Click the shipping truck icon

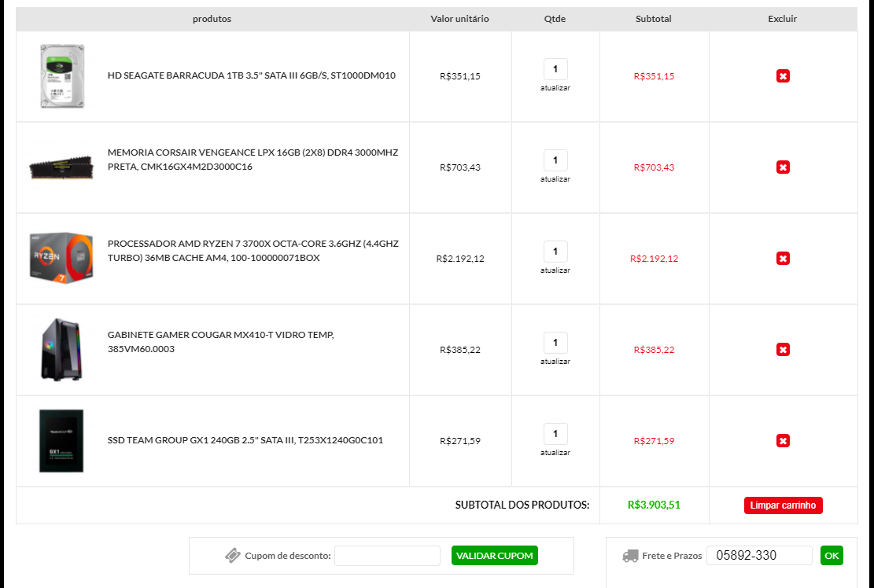[630, 556]
